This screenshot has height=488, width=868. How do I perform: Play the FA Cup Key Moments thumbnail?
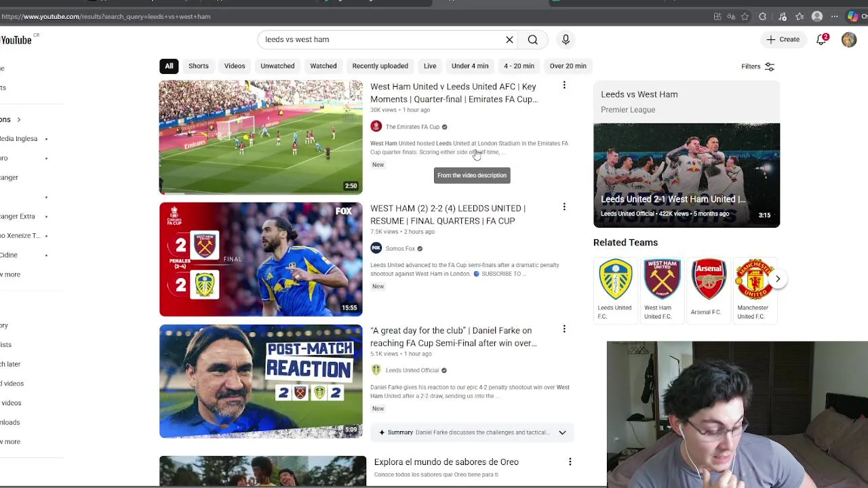pos(261,138)
